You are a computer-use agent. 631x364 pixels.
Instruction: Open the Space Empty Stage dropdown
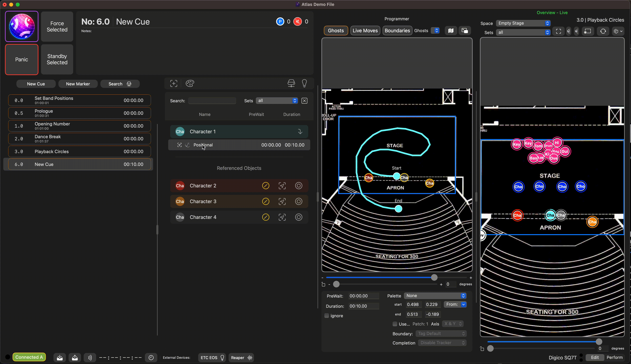523,23
